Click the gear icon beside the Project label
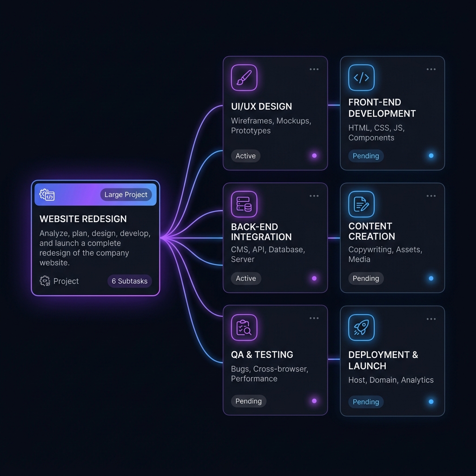The image size is (476, 476). (x=45, y=281)
